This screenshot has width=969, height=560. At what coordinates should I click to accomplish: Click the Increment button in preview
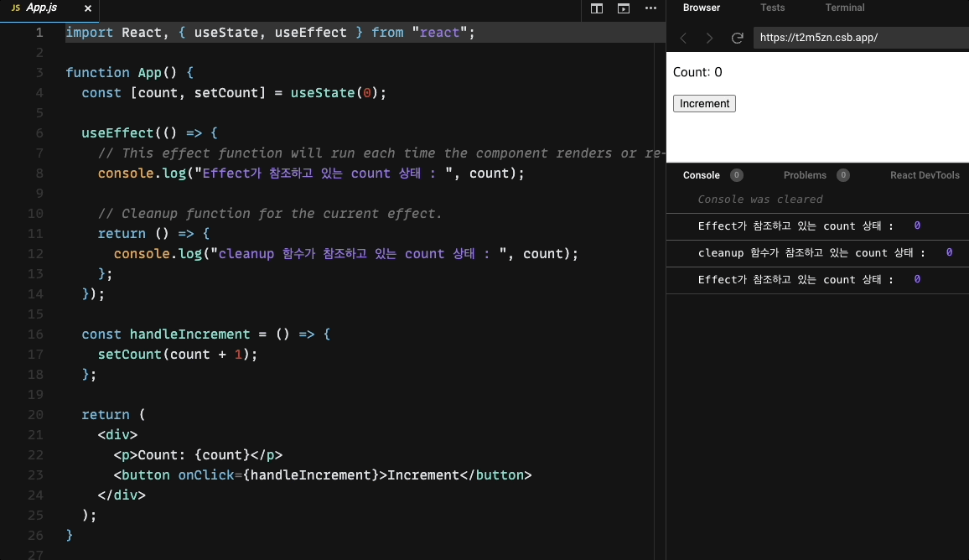coord(704,103)
